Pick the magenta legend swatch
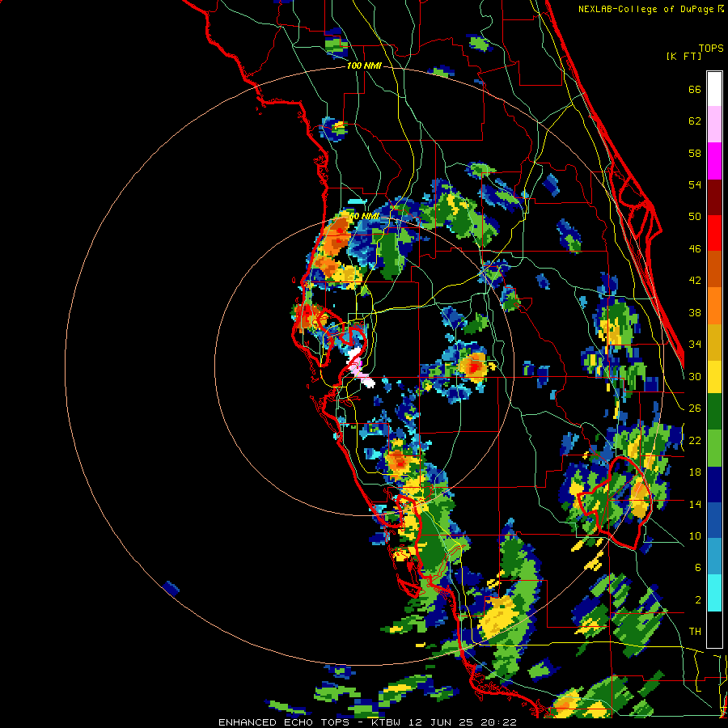 714,161
